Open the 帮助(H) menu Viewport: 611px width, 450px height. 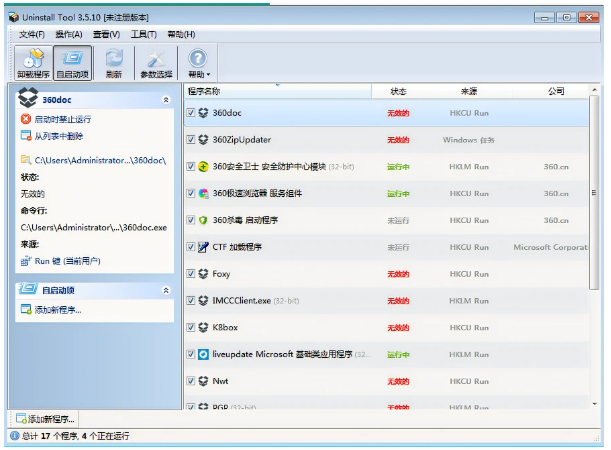click(181, 35)
